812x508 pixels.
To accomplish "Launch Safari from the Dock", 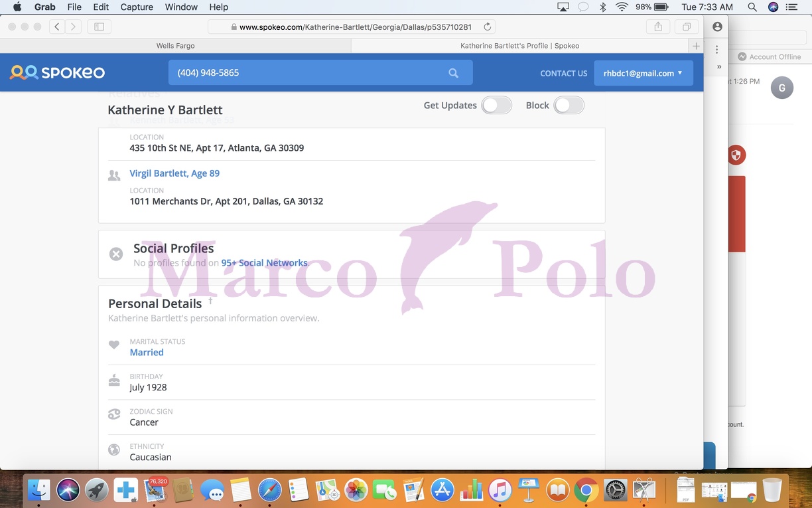I will tap(269, 491).
